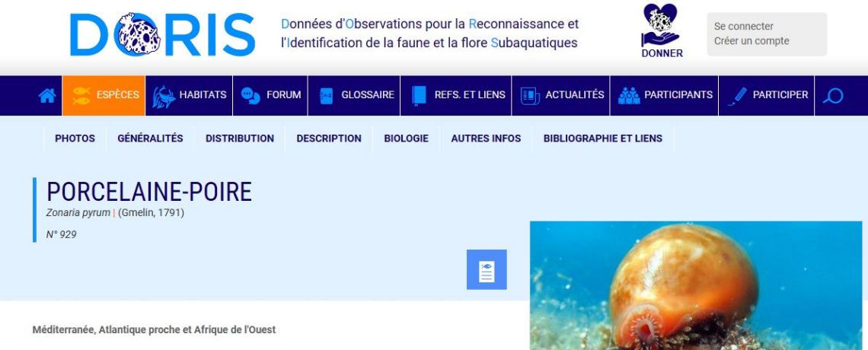Click the Créer un compte link
868x350 pixels.
[752, 41]
